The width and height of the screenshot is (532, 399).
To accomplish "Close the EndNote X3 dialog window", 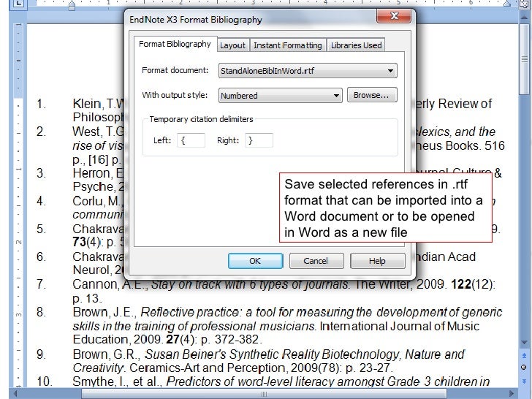I will pyautogui.click(x=394, y=15).
